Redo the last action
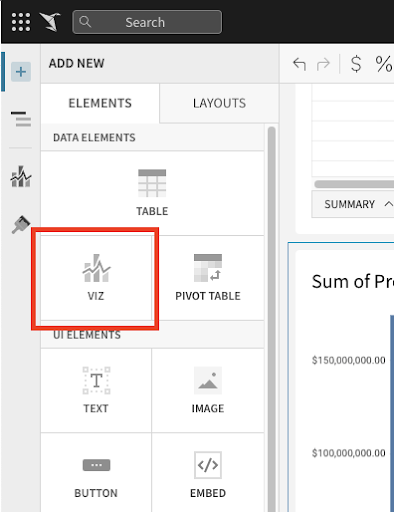 click(323, 64)
